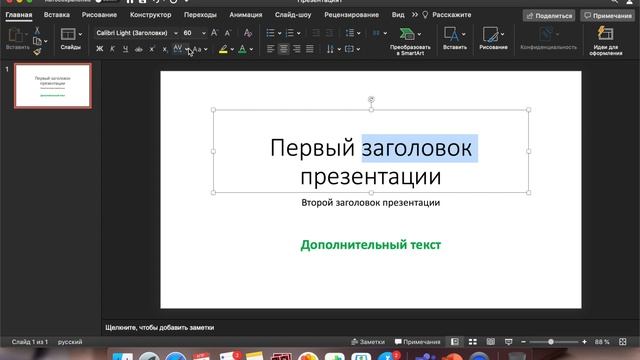Clear all formatting icon
640x360 pixels.
coord(248,33)
